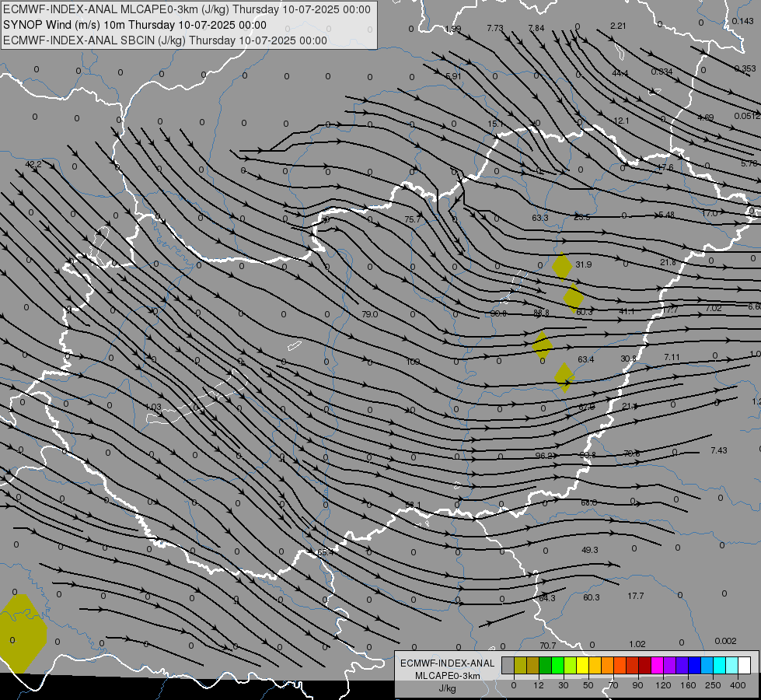The image size is (761, 700).
Task: Select the SYNOP Wind 10m title line
Action: click(134, 25)
